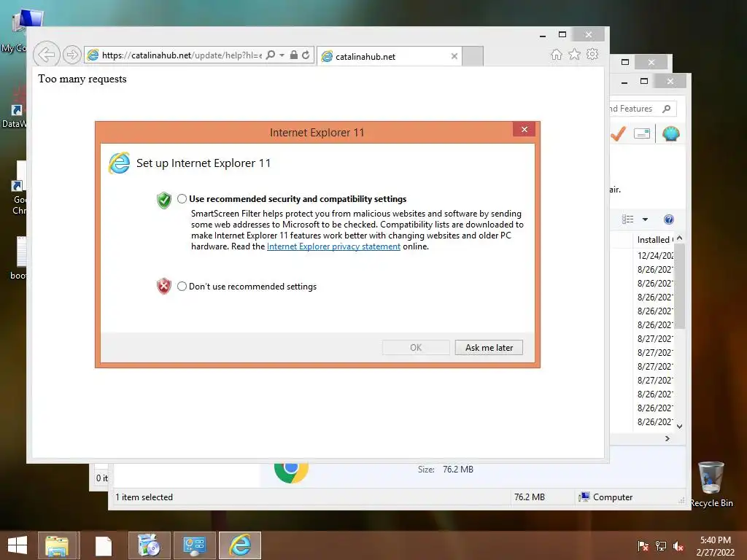Select the catalinahub.net tab
The width and height of the screenshot is (747, 560).
390,56
